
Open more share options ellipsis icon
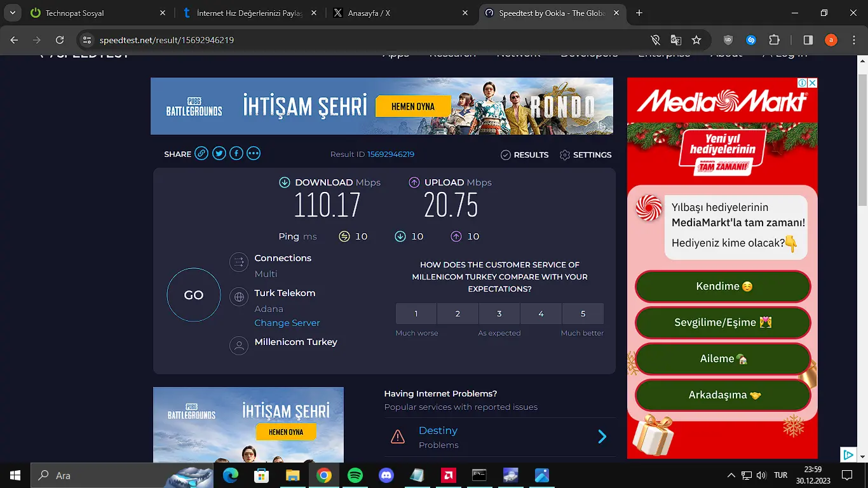254,153
